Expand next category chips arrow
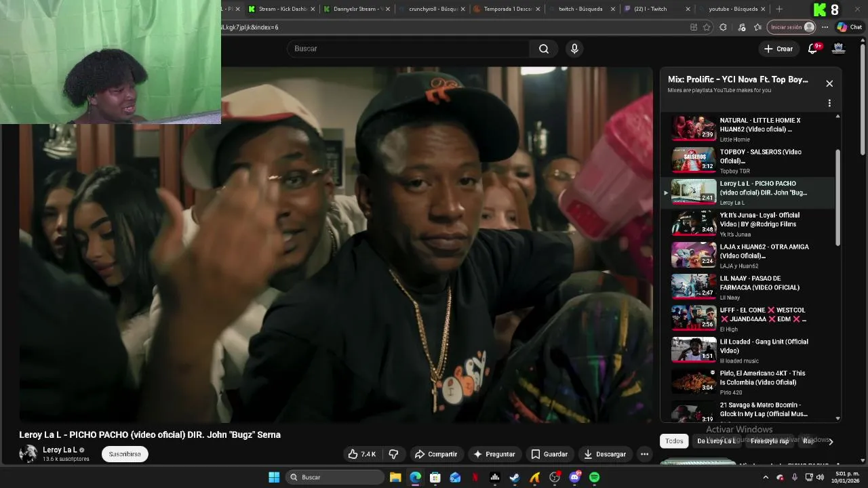 coord(831,441)
